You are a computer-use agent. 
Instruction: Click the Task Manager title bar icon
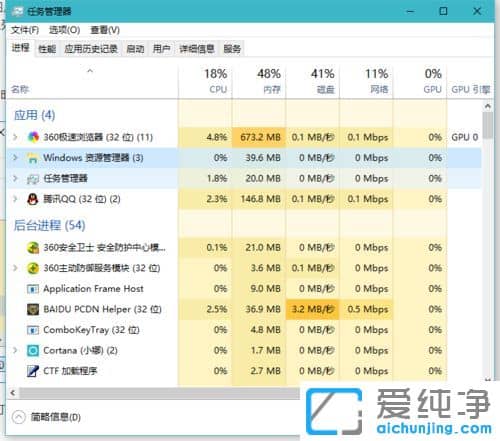[18, 12]
